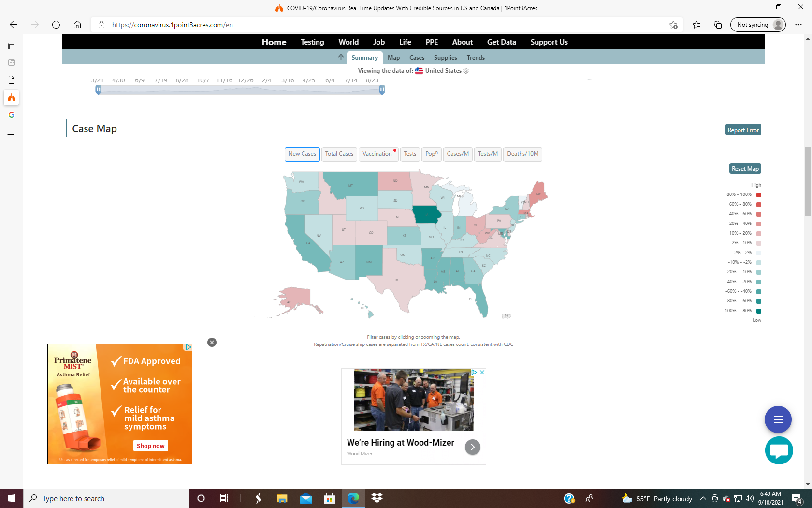
Task: Click Shop now on Primatene ad
Action: (150, 446)
